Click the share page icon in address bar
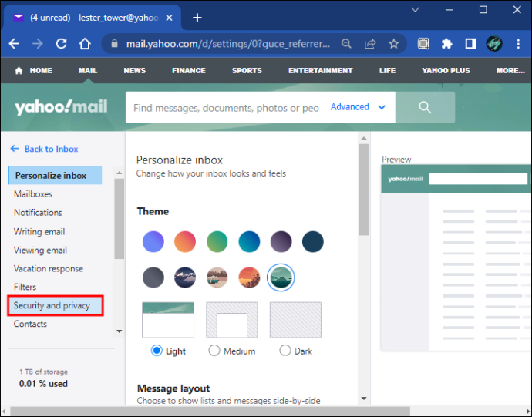The width and height of the screenshot is (532, 417). [370, 44]
